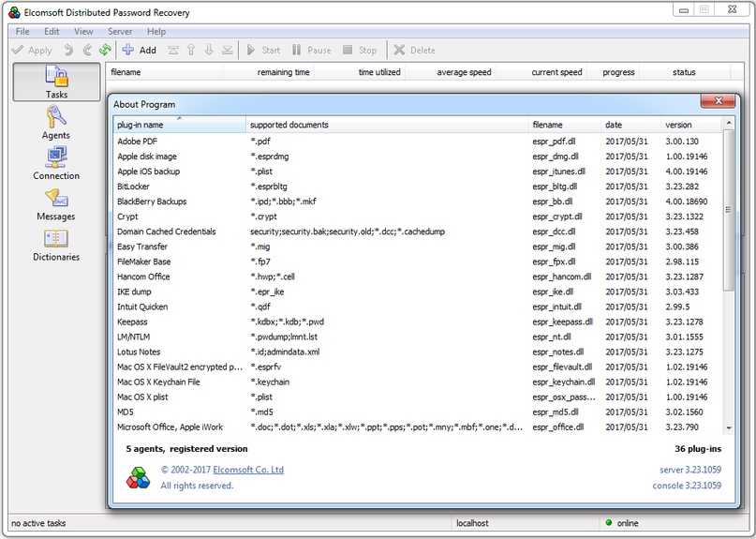The image size is (756, 539).
Task: Open the Dictionaries section
Action: (x=56, y=244)
